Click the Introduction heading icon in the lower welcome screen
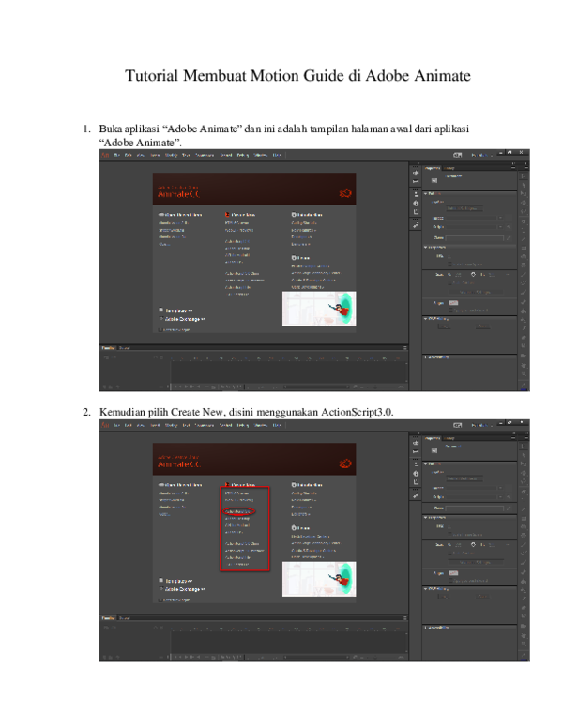The image size is (563, 728). [x=295, y=485]
